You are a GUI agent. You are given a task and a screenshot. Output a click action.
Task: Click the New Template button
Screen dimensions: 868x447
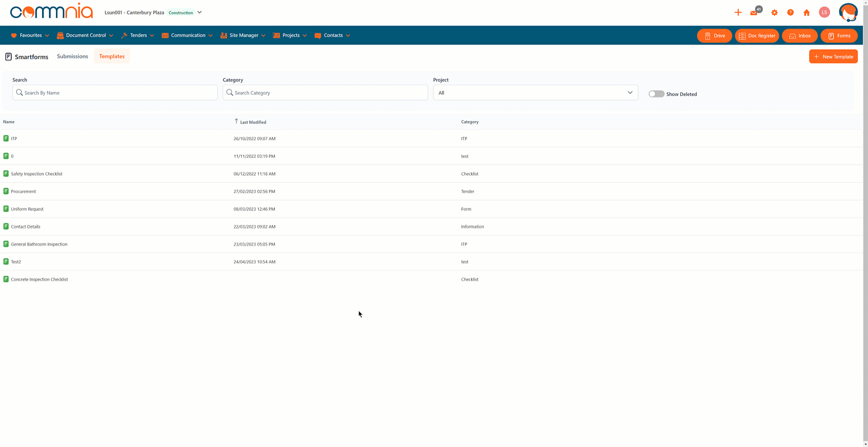pyautogui.click(x=833, y=57)
